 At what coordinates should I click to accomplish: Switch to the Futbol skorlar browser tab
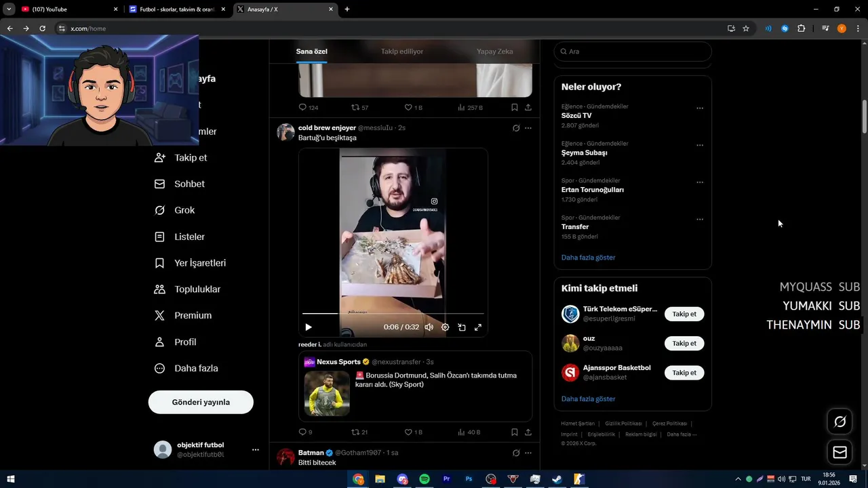click(x=176, y=9)
